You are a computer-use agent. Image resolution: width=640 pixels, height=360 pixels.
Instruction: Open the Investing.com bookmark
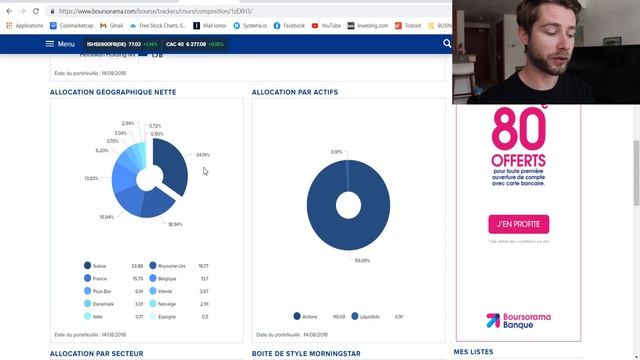click(x=367, y=25)
